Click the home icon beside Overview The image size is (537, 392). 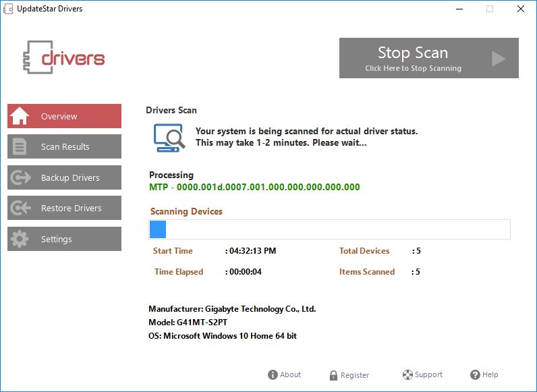tap(20, 116)
